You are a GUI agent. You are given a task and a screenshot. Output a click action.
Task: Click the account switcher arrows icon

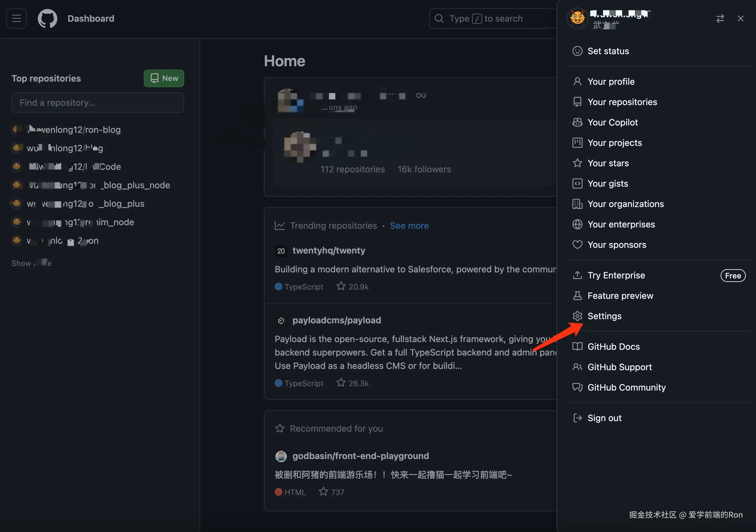click(x=720, y=18)
